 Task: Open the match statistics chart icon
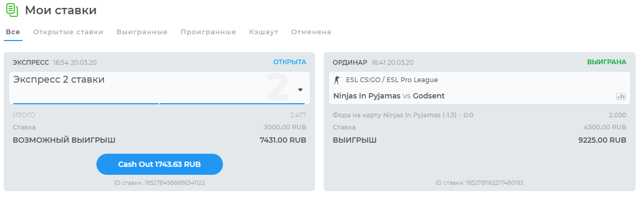[620, 96]
